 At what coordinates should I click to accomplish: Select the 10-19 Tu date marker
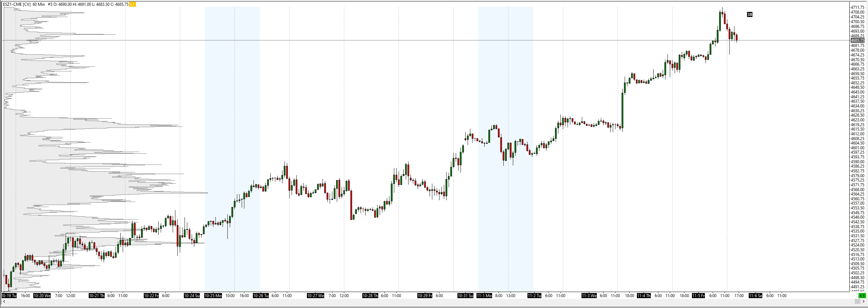coord(9,296)
